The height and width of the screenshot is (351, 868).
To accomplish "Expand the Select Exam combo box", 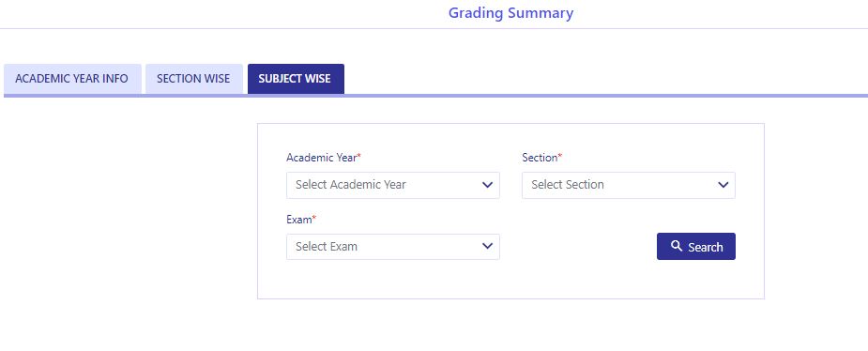I will coord(393,247).
